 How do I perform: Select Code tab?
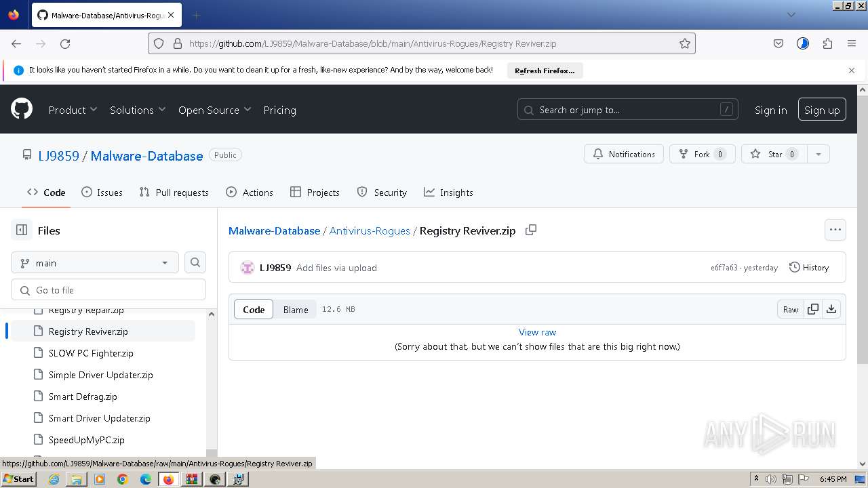[x=46, y=192]
